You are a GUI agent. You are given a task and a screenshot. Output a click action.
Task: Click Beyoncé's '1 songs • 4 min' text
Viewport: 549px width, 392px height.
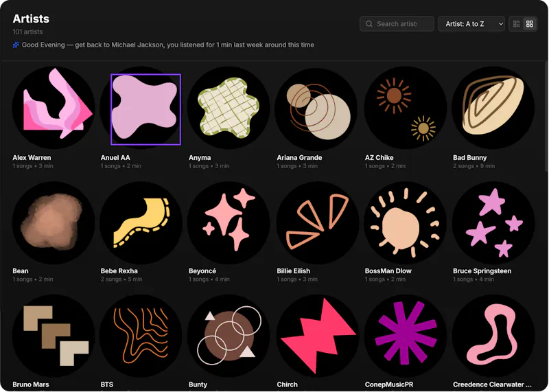pos(209,279)
